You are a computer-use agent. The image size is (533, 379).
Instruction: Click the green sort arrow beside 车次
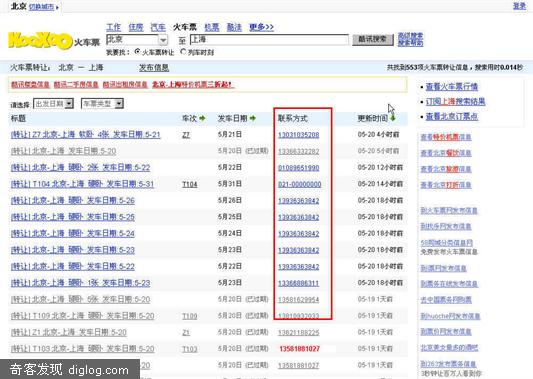pyautogui.click(x=202, y=118)
